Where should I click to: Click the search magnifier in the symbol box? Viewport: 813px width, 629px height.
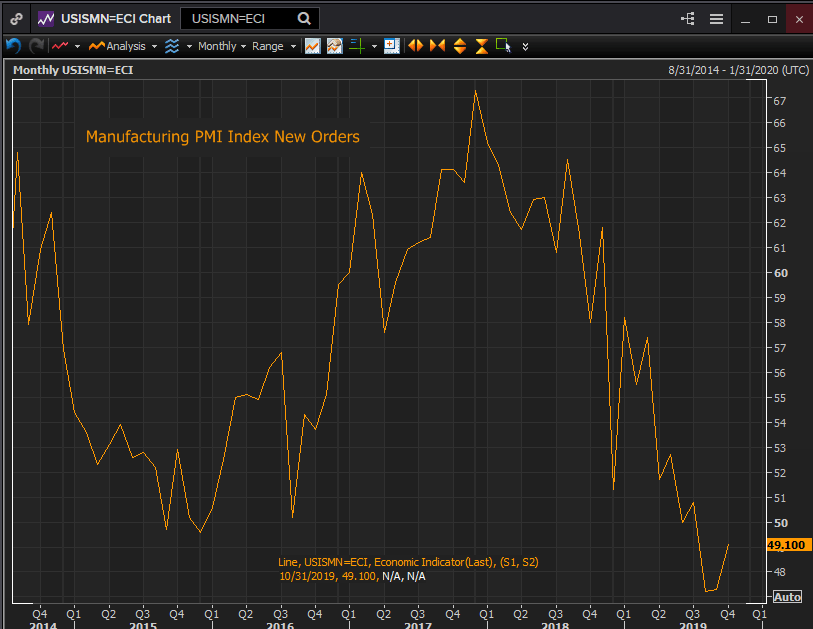pyautogui.click(x=304, y=18)
